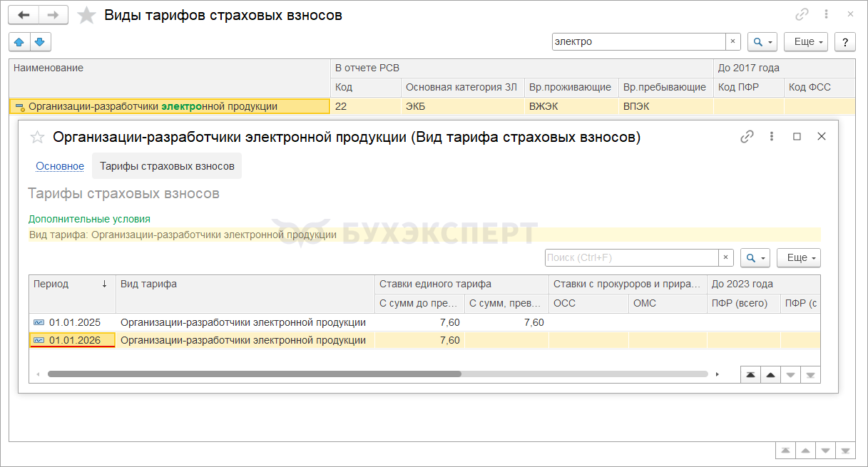Click the 01.01.2026 row's 7,60 rate cell
Viewport: 868px width, 467px height.
coord(419,340)
